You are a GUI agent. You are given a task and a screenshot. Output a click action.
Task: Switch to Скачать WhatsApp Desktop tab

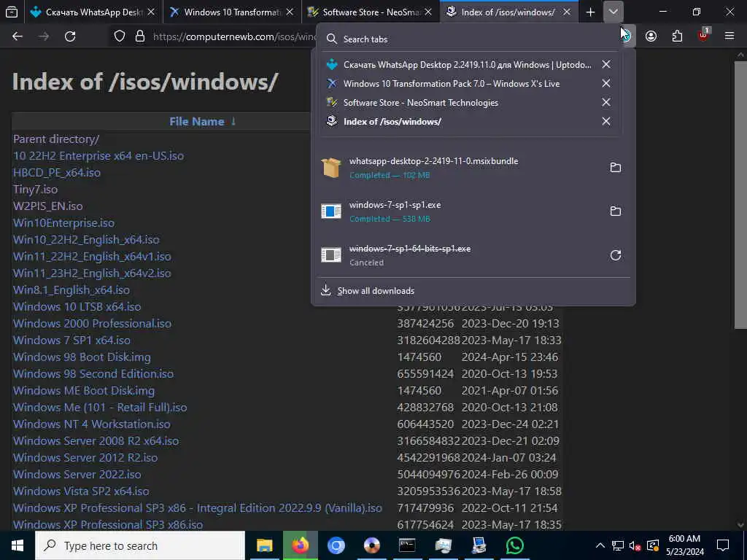93,12
